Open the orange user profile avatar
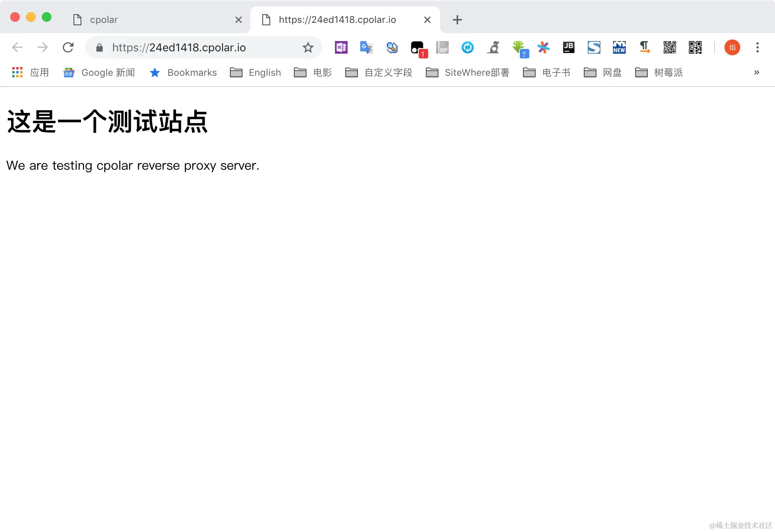Image resolution: width=775 pixels, height=532 pixels. tap(732, 48)
